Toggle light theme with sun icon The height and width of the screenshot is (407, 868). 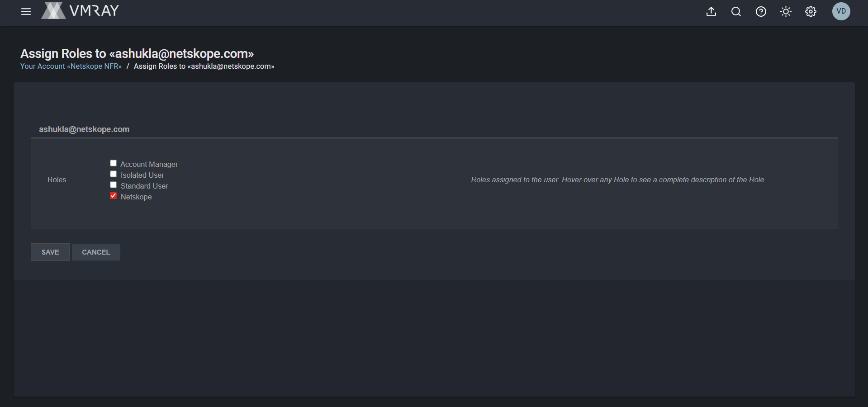[x=786, y=12]
